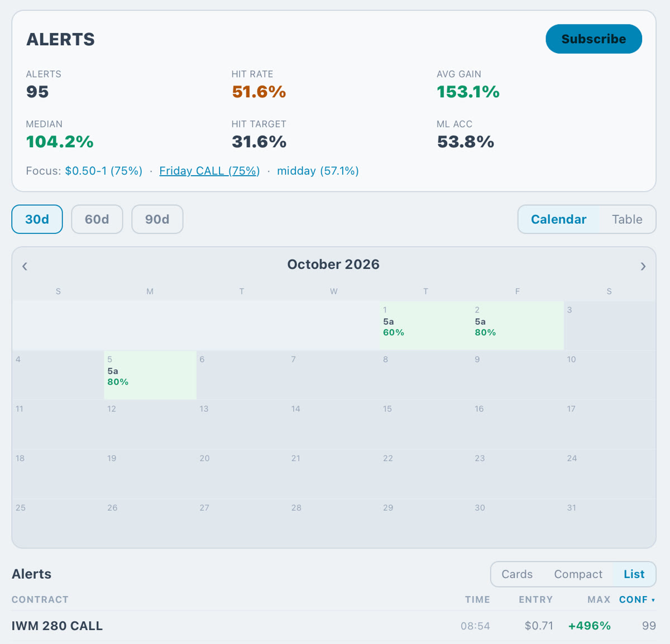Click the $0.71 entry price

(x=539, y=626)
